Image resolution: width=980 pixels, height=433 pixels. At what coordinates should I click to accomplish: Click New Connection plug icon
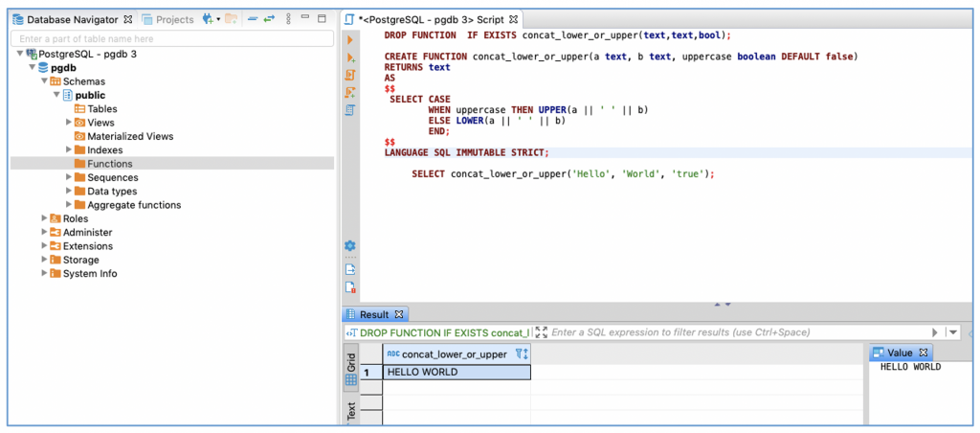click(x=208, y=19)
